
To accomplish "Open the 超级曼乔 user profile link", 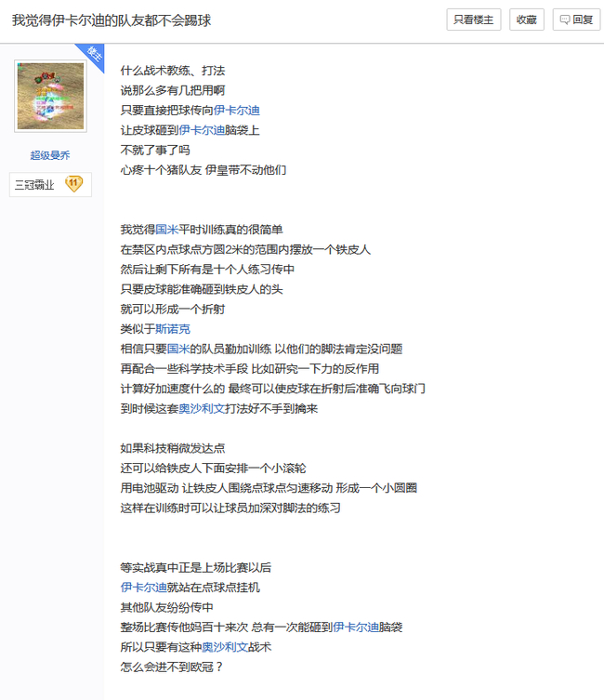I will (50, 155).
